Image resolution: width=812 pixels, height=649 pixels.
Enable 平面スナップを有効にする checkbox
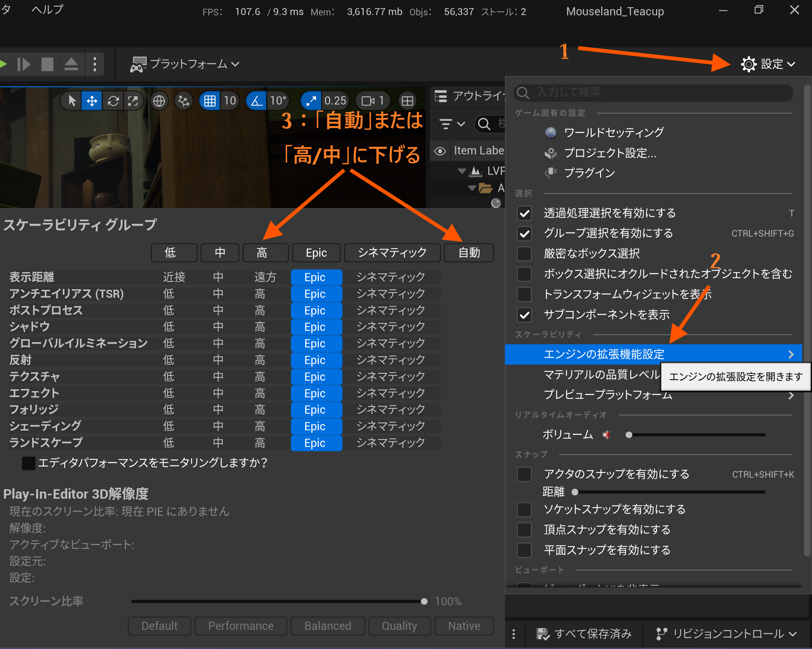tap(524, 550)
